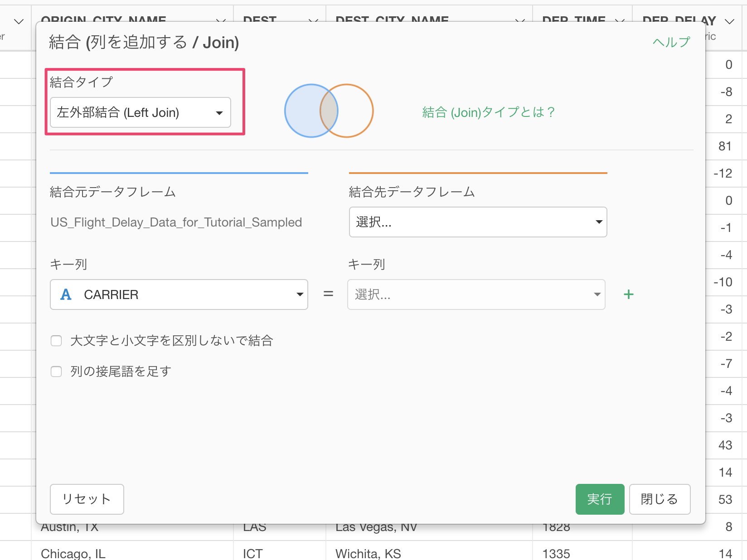
Task: Add another key column pair with plus icon
Action: pyautogui.click(x=628, y=294)
